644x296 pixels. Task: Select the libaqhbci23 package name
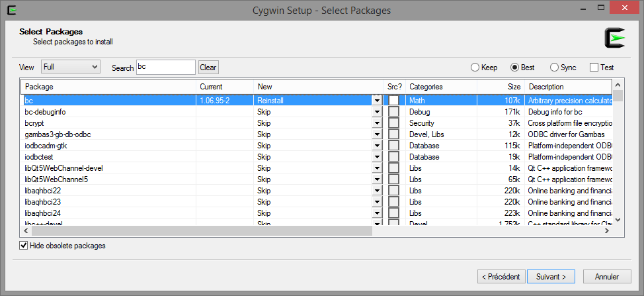(43, 202)
